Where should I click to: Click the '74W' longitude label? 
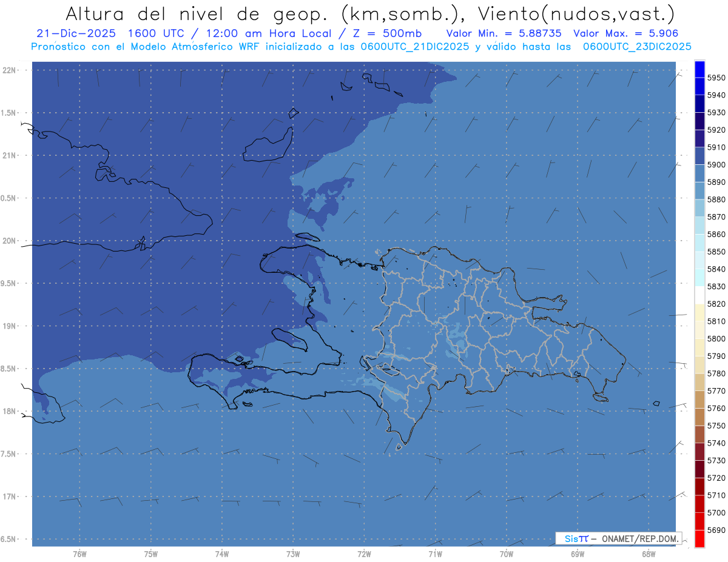222,554
